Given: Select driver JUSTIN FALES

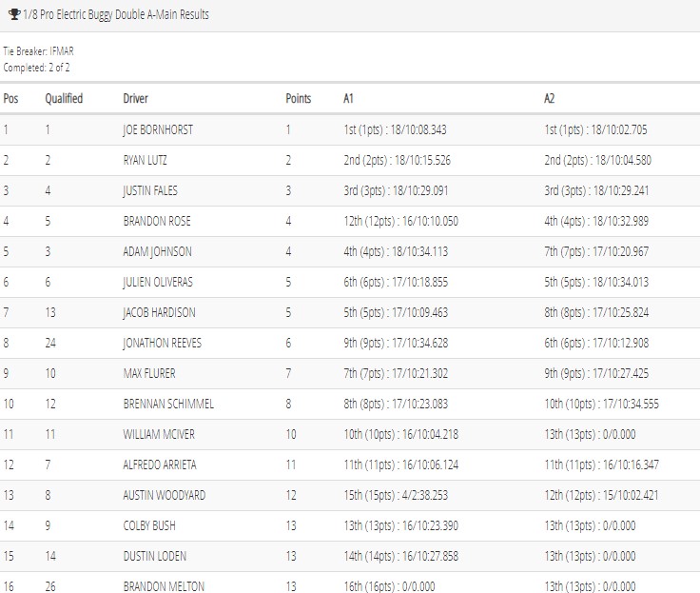Looking at the screenshot, I should (x=150, y=190).
